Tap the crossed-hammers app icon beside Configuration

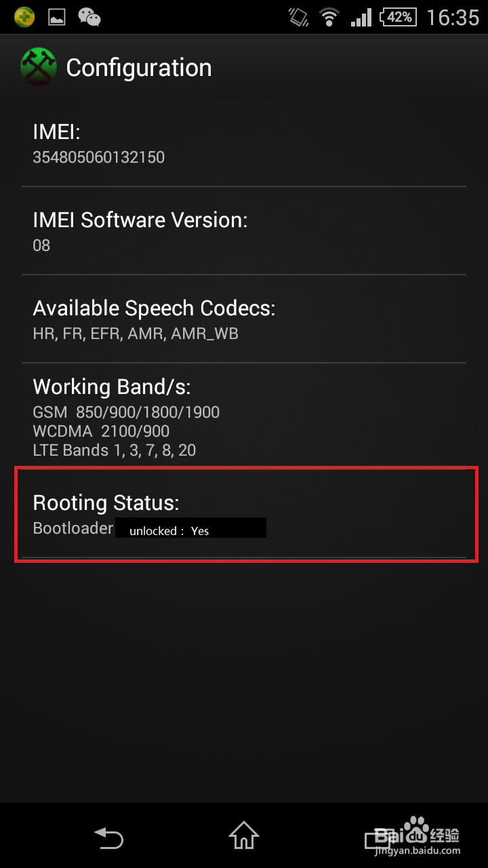click(x=39, y=66)
